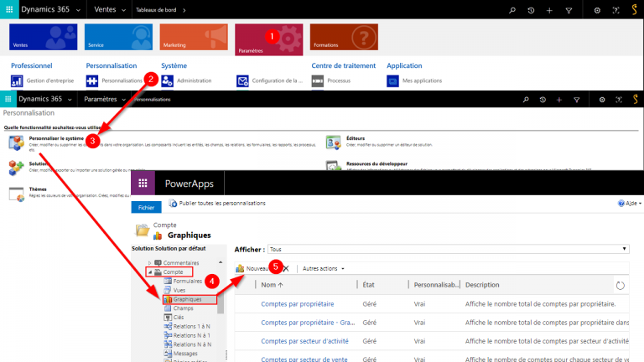The height and width of the screenshot is (362, 644).
Task: Open Ressources du développeur
Action: pos(377,163)
